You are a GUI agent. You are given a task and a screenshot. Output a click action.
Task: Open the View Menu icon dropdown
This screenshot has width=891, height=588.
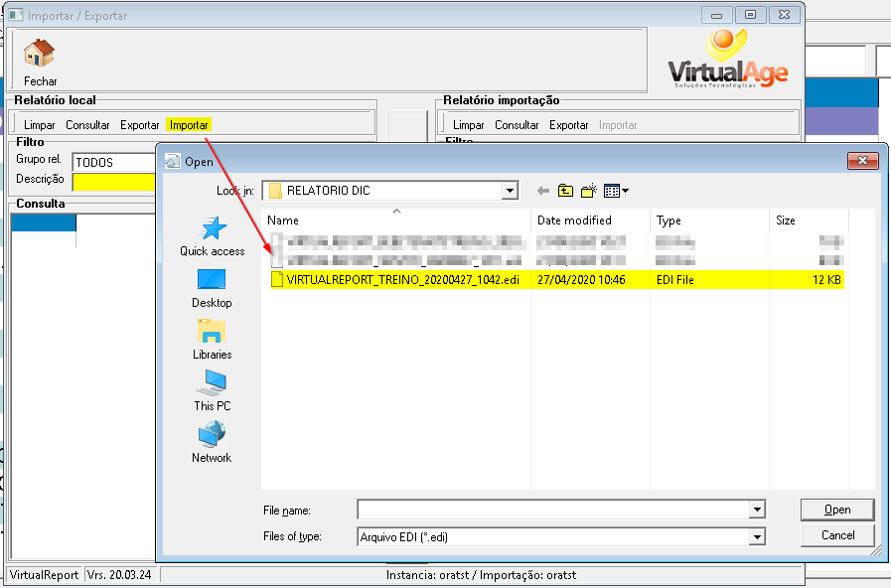click(x=616, y=191)
